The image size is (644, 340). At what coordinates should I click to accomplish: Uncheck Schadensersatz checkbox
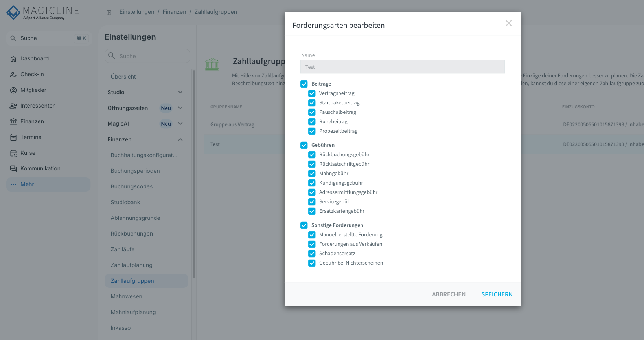point(312,254)
